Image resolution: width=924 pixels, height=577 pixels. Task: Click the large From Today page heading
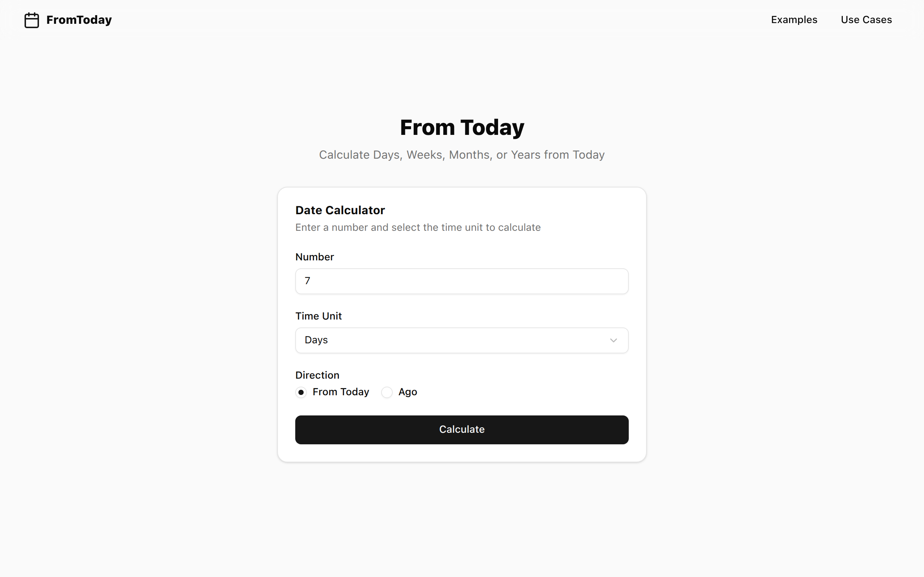462,127
